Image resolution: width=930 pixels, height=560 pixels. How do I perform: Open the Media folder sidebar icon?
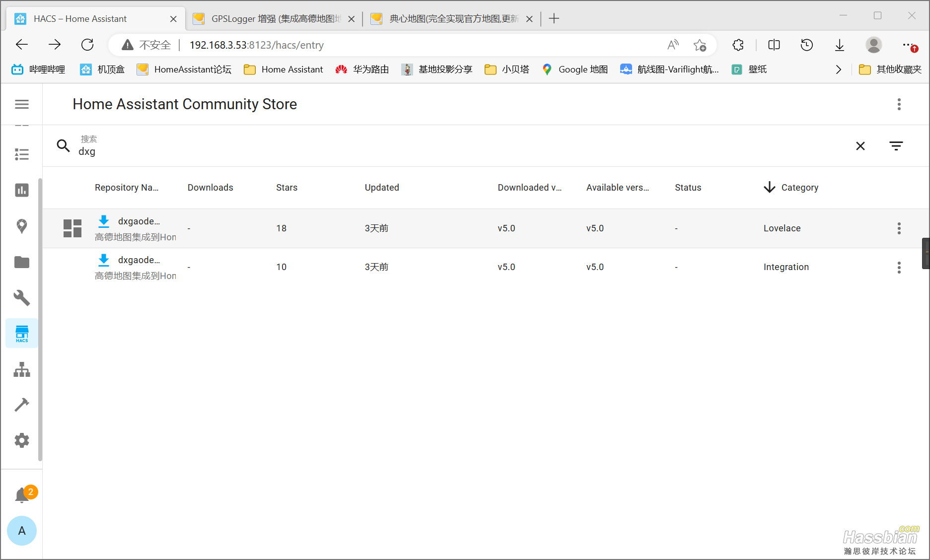[22, 262]
